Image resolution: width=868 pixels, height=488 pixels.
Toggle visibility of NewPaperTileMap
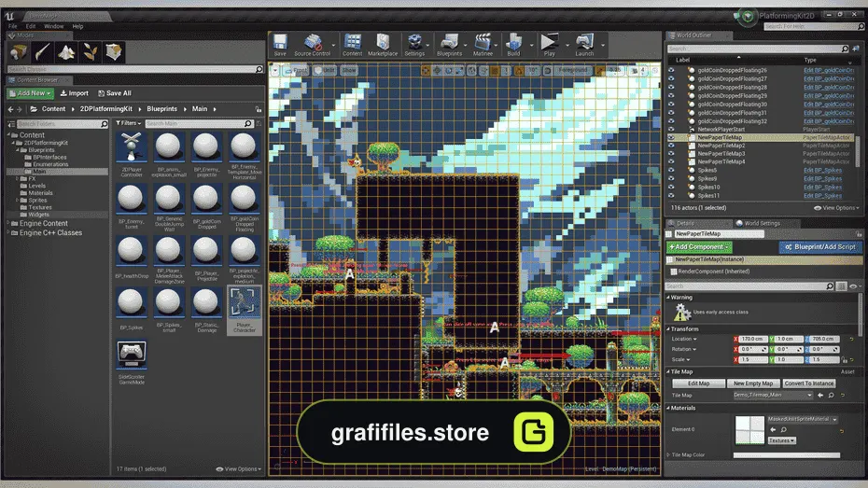671,137
